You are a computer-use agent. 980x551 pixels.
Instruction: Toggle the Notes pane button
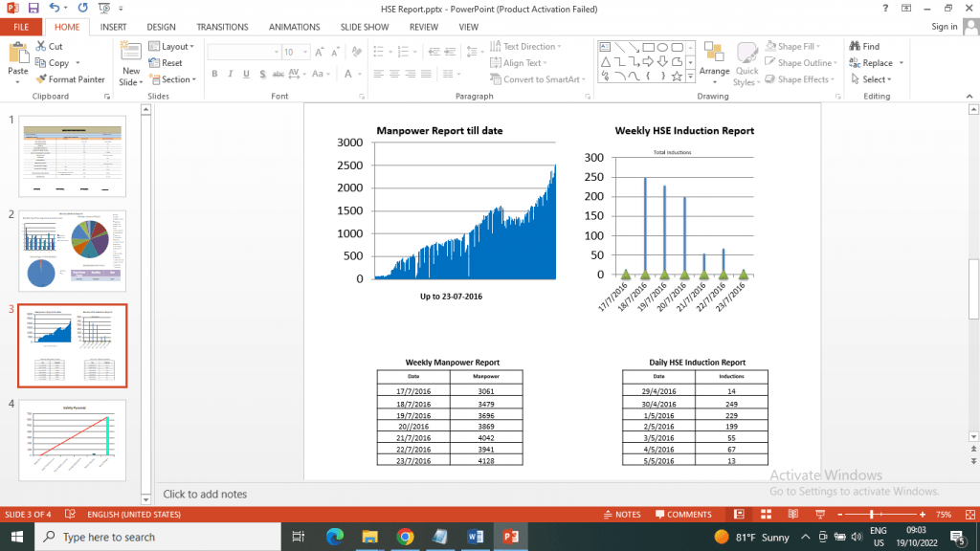(622, 514)
